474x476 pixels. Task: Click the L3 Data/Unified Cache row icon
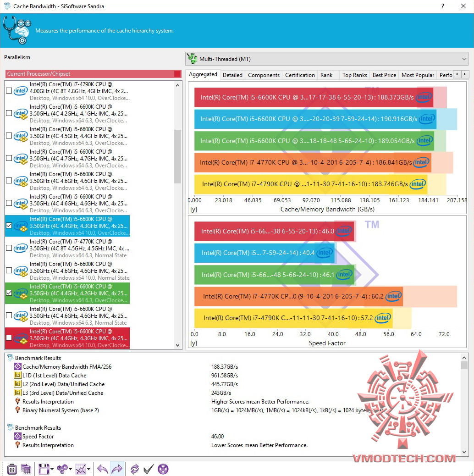click(18, 393)
